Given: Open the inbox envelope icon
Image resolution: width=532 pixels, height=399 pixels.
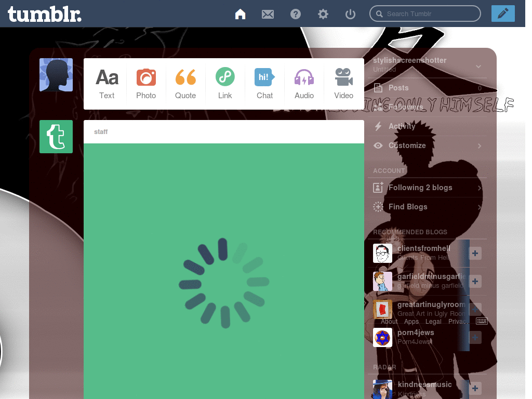Looking at the screenshot, I should point(268,14).
